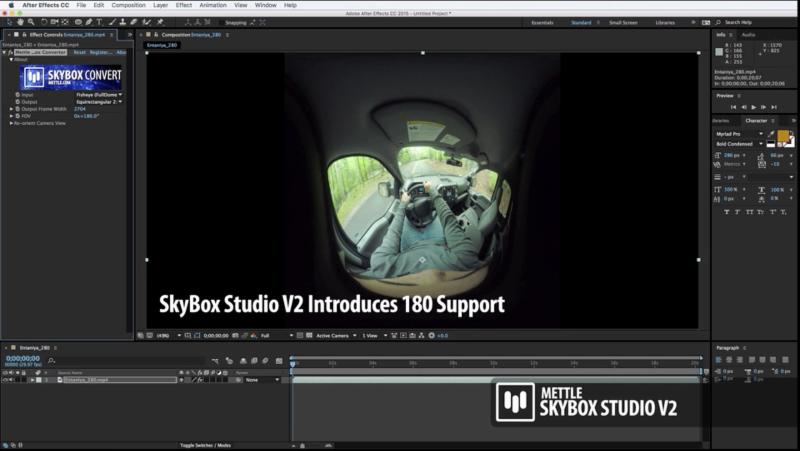The height and width of the screenshot is (451, 800).
Task: Open the Myriad Pro font family dropdown
Action: (740, 133)
